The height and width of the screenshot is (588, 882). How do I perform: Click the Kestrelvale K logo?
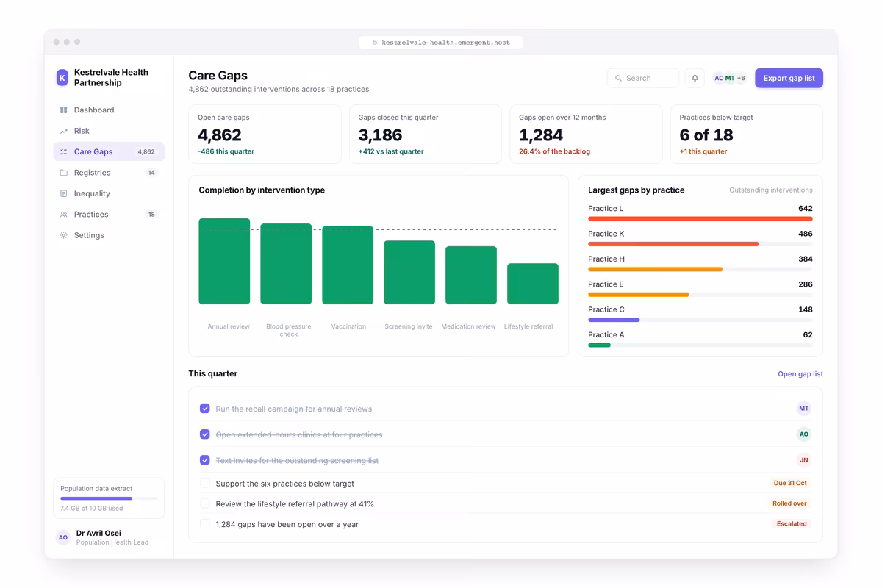click(x=62, y=78)
